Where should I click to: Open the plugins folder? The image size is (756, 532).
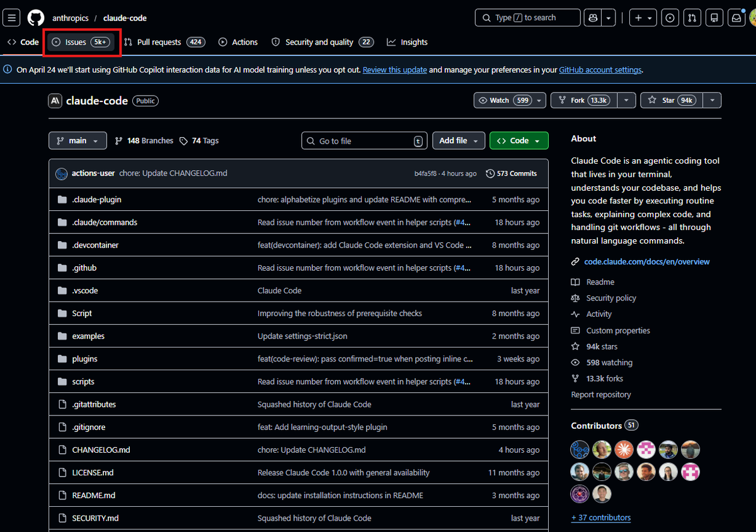pos(84,359)
